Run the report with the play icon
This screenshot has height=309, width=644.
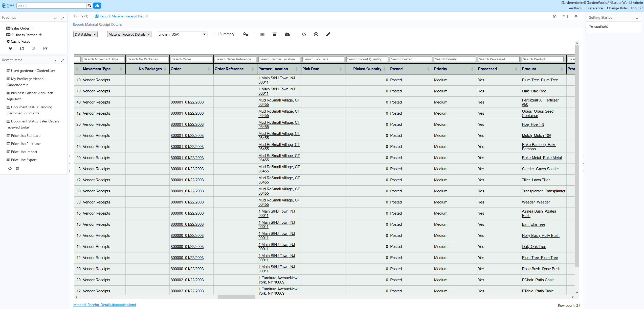316,34
